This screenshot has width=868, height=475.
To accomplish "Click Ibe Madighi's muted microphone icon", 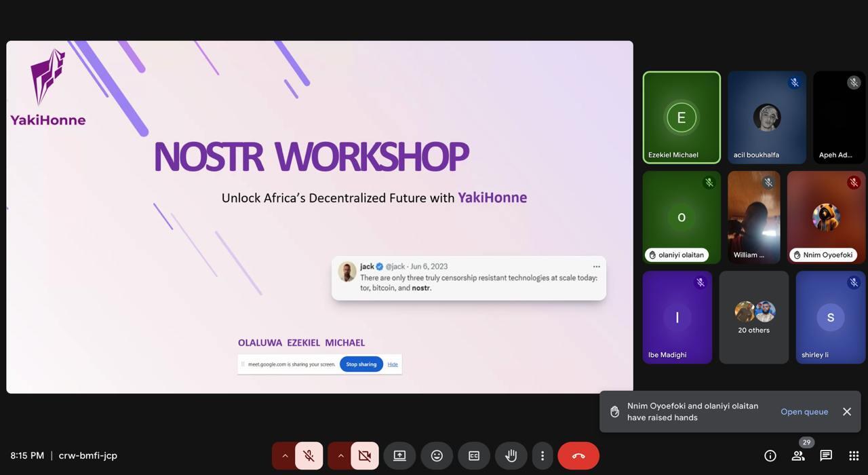I will pos(701,283).
